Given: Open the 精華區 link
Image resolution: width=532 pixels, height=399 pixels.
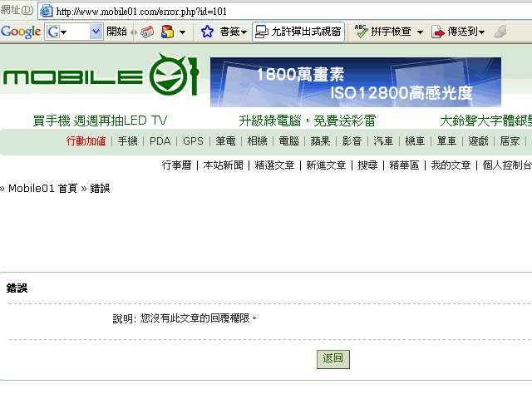Looking at the screenshot, I should tap(404, 165).
